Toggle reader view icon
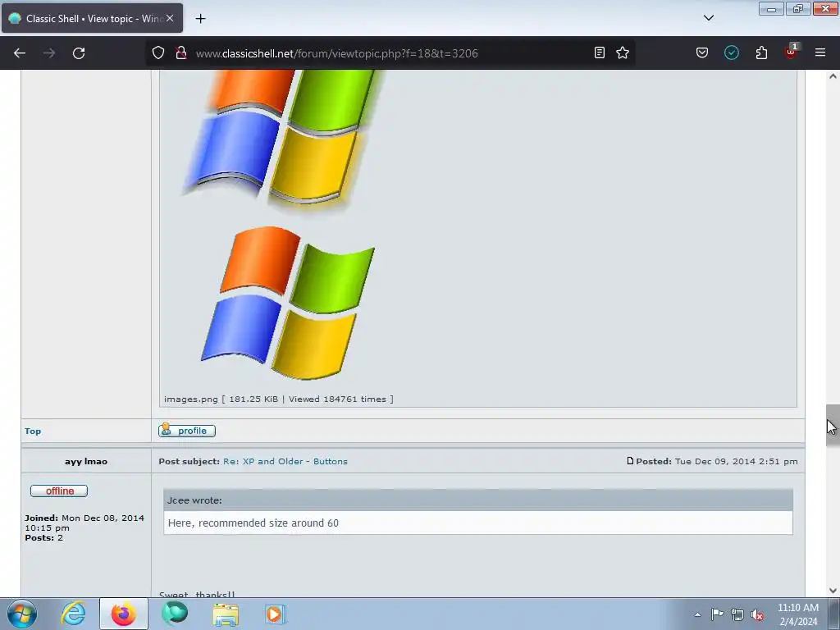This screenshot has width=840, height=630. 600,52
